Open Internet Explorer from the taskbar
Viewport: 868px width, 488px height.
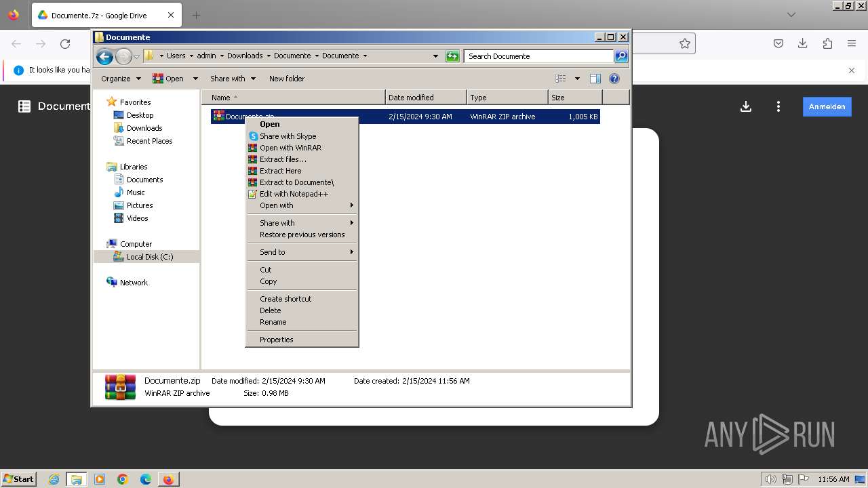click(x=54, y=479)
